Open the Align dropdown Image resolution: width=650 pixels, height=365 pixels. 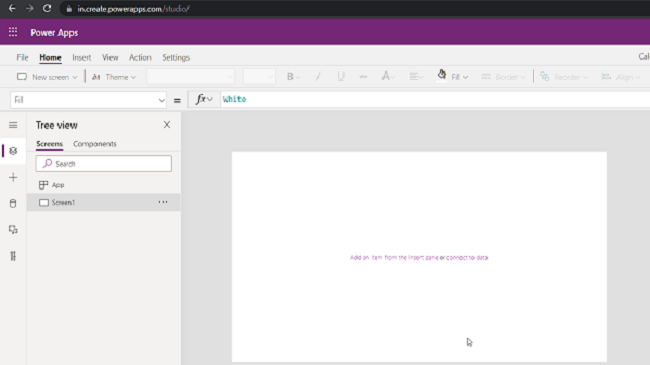621,77
